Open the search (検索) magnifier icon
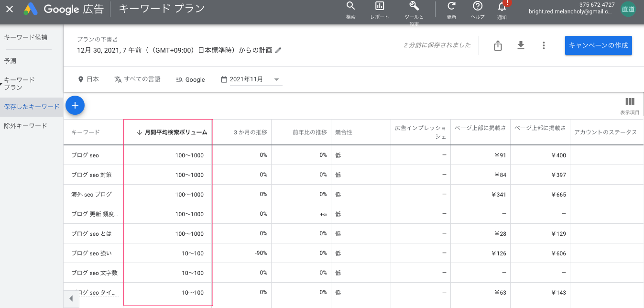This screenshot has height=308, width=644. click(351, 6)
